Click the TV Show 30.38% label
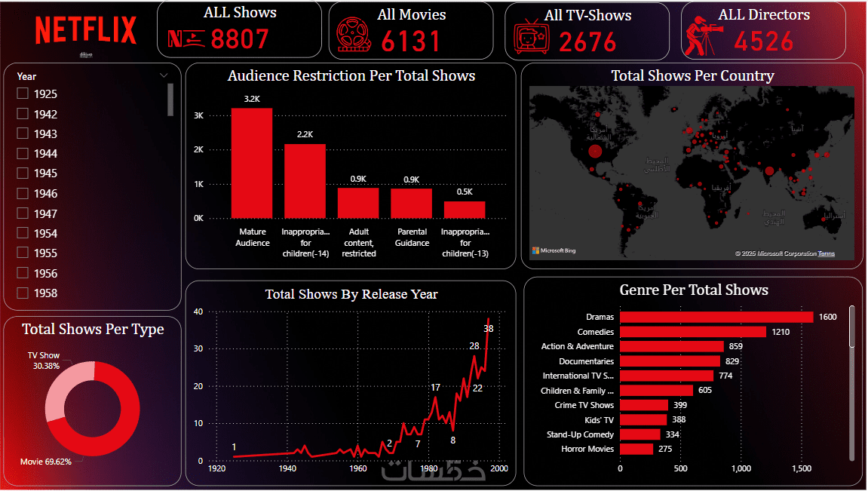The width and height of the screenshot is (868, 491). (x=44, y=361)
